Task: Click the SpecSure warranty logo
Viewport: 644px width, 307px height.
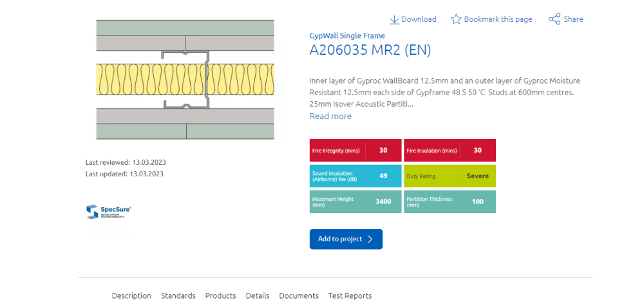Action: [109, 212]
